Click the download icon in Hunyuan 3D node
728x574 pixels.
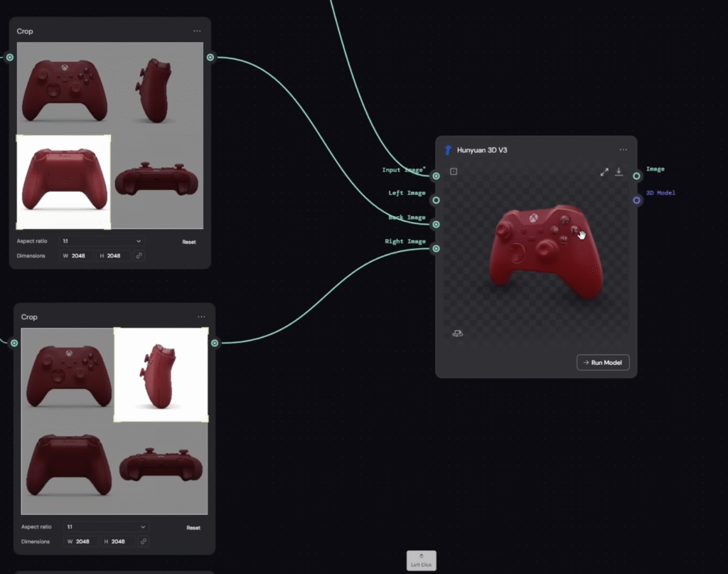pyautogui.click(x=619, y=171)
